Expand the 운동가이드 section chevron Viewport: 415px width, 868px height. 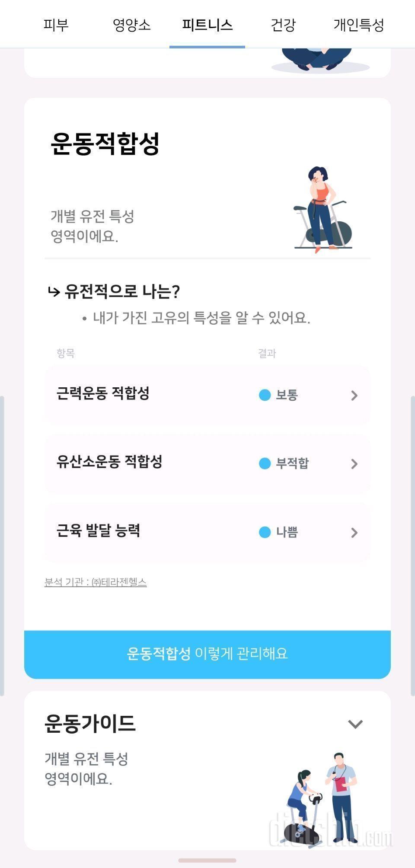pos(355,724)
